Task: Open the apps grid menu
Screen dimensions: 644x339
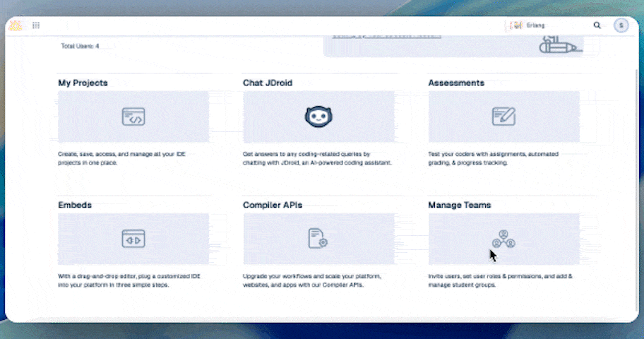Action: (x=36, y=25)
